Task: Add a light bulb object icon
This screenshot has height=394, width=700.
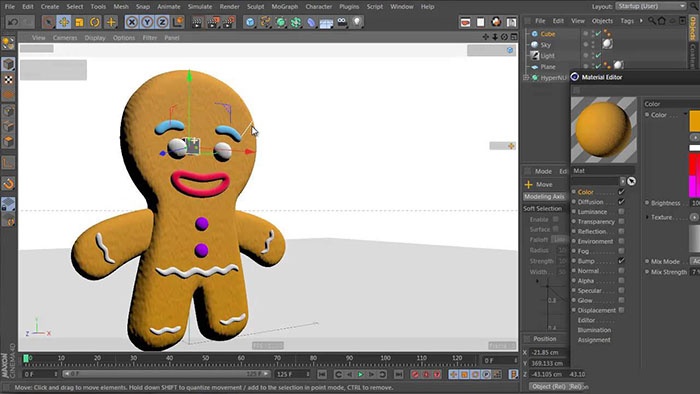Action: [x=357, y=21]
